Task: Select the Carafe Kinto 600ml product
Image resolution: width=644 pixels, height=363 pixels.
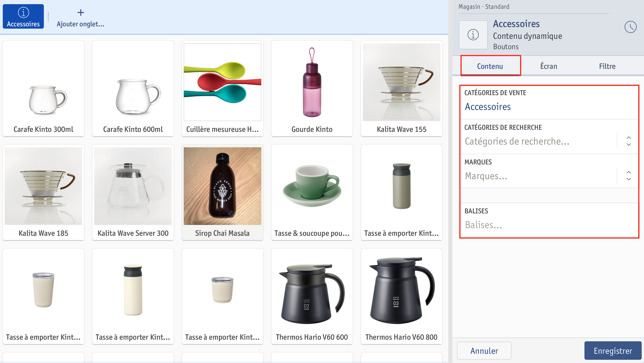Action: (x=133, y=89)
